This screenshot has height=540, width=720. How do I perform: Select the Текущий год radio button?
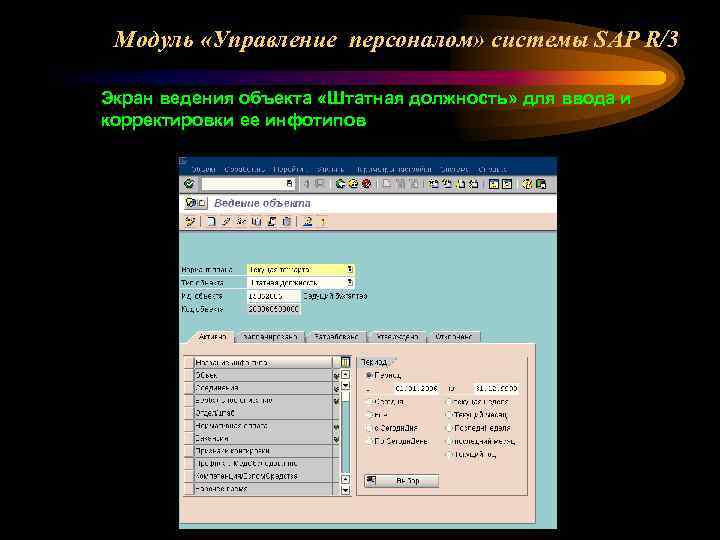point(449,455)
